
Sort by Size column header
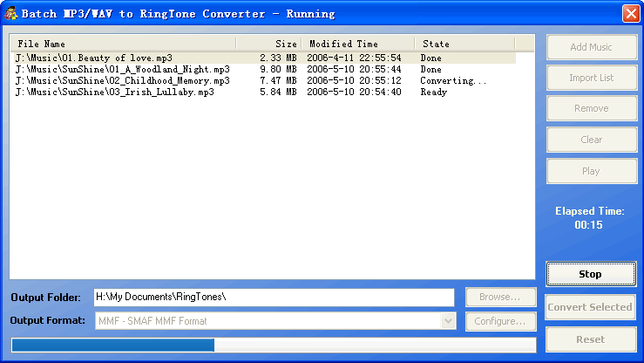coord(269,44)
